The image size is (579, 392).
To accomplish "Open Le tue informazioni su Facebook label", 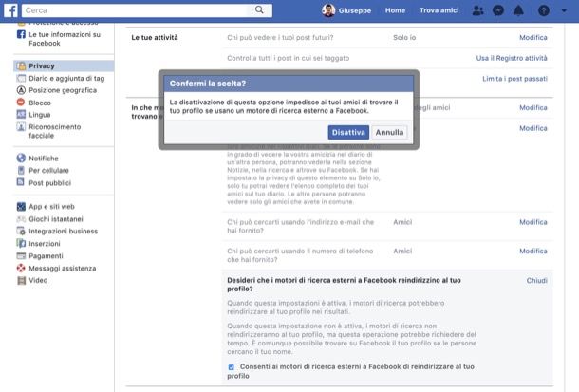I will coord(65,39).
